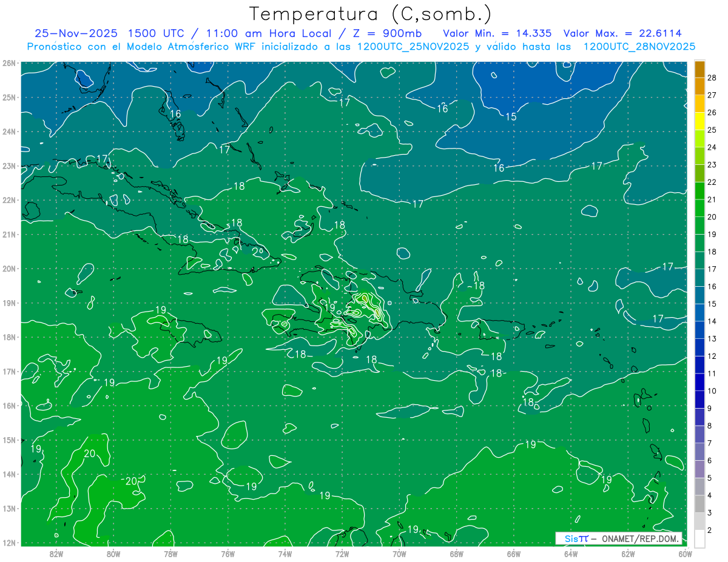Click the '72W' longitude axis label

pos(342,554)
